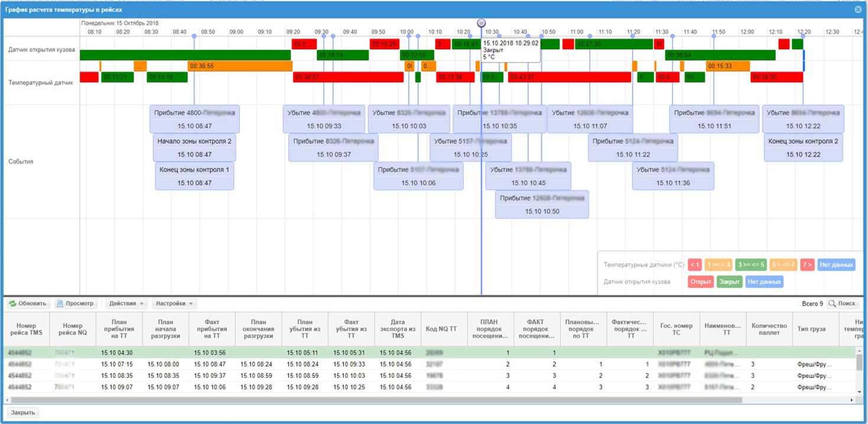The image size is (868, 424).
Task: Click the green 00:18:19 door sensor bar
Action: pos(343,55)
